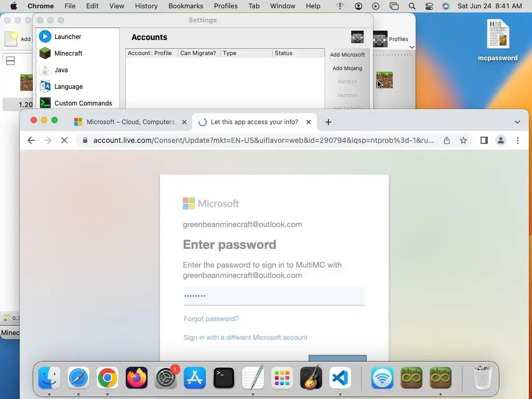Screen dimensions: 532x399
Task: Open Trash from the Dock
Action: point(482,378)
